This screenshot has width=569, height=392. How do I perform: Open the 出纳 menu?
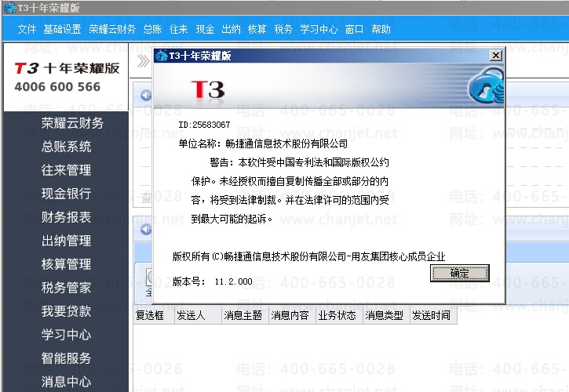coord(232,29)
